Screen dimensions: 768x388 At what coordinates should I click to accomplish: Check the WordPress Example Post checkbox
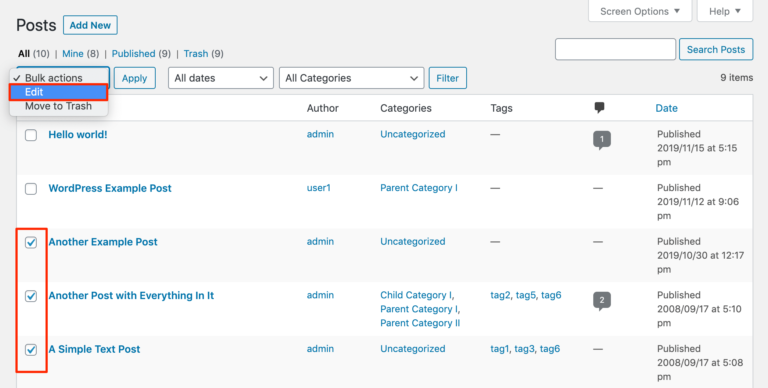pyautogui.click(x=31, y=189)
